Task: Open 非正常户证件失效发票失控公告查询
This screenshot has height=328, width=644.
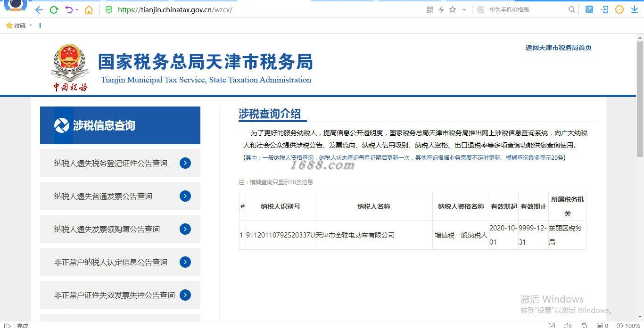Action: pyautogui.click(x=115, y=295)
